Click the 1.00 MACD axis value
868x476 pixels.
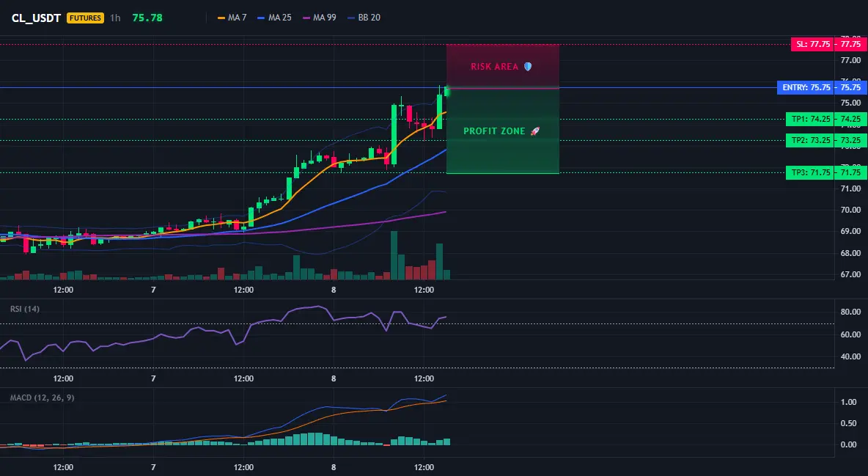click(x=849, y=402)
